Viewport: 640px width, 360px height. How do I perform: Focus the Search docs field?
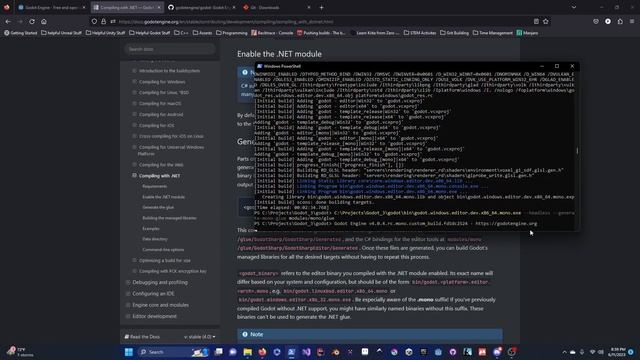click(x=170, y=49)
